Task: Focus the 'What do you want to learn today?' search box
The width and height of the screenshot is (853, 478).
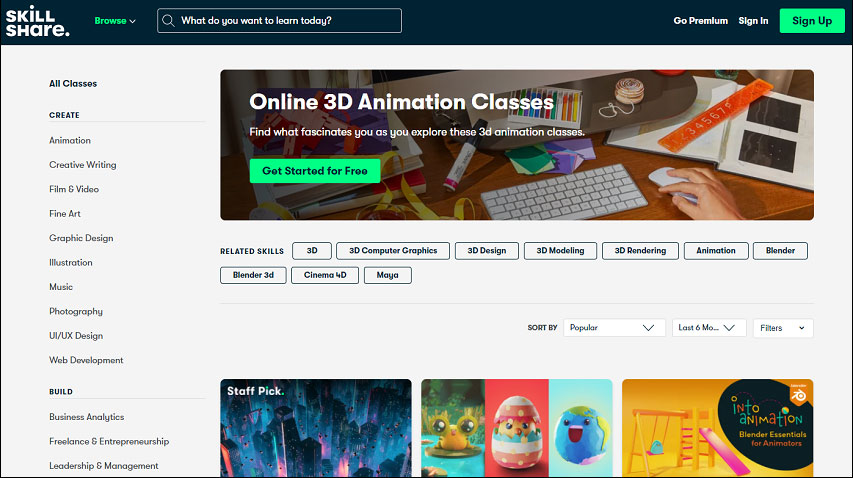Action: pyautogui.click(x=280, y=21)
